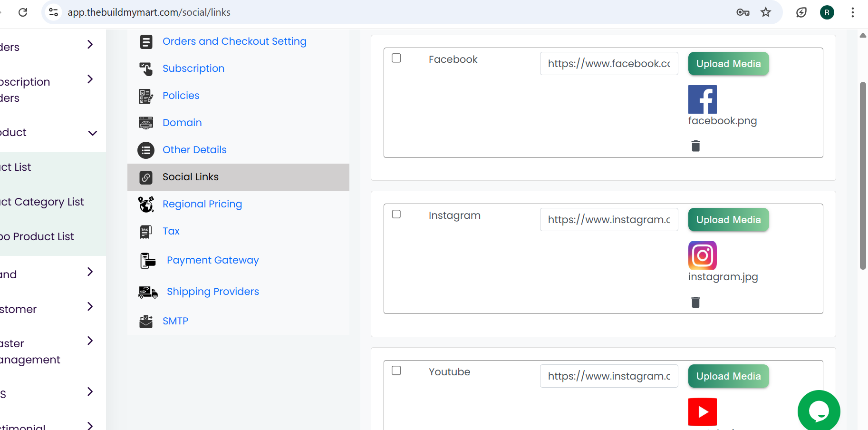Click the page vertical scrollbar thumb
Viewport: 868px width, 430px height.
(x=863, y=176)
